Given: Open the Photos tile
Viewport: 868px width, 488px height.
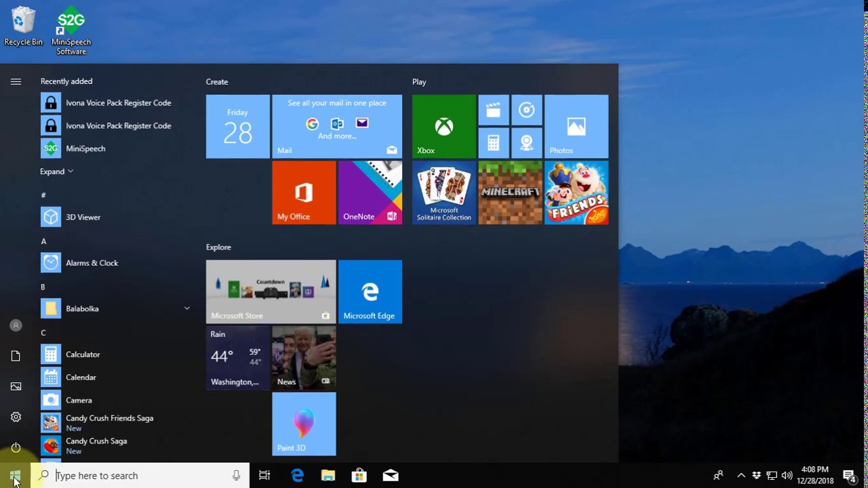Looking at the screenshot, I should (576, 126).
